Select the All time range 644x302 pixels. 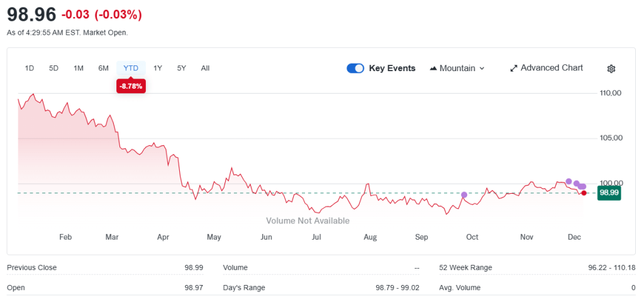point(205,68)
